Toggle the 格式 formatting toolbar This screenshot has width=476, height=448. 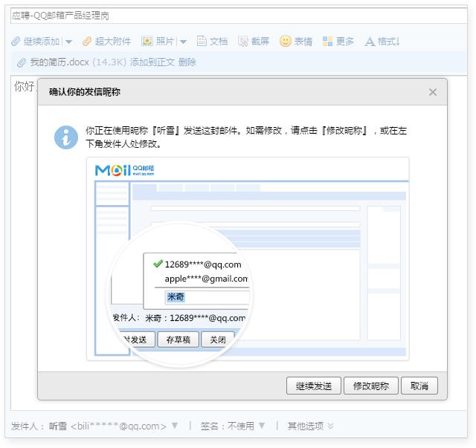[382, 41]
